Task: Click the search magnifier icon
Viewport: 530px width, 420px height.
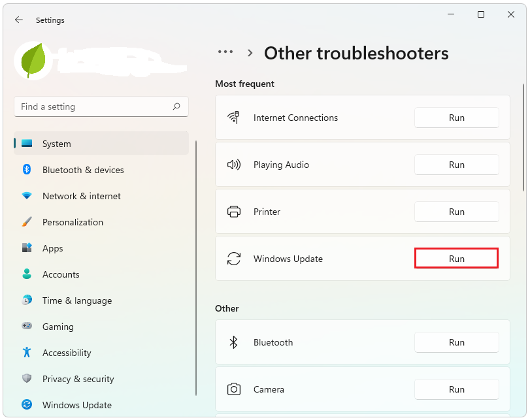Action: point(176,106)
